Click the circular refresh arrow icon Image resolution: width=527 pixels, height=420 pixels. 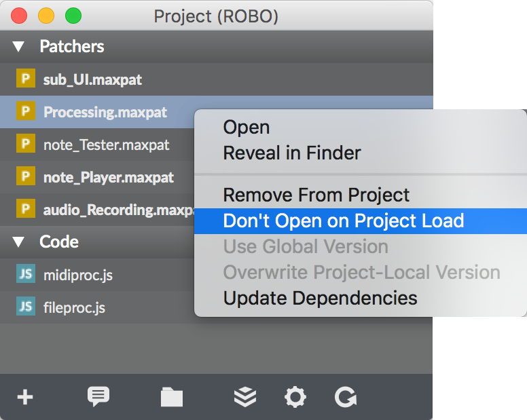[346, 397]
